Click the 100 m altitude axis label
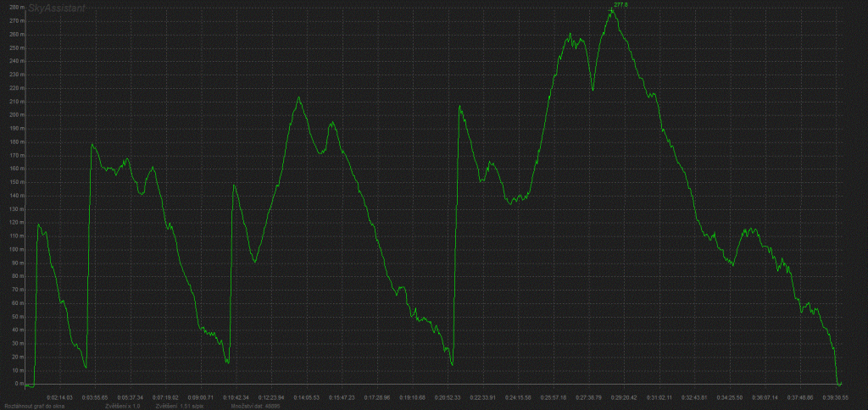 (x=12, y=249)
